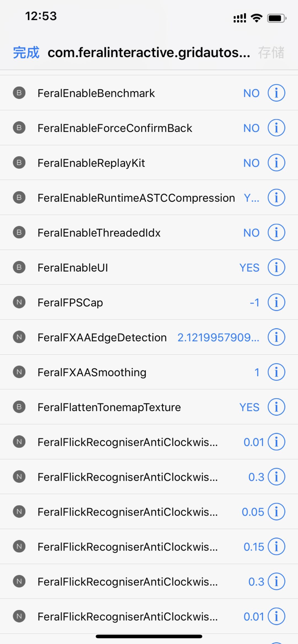
Task: Open info button for FeralFPSCap
Action: click(276, 302)
